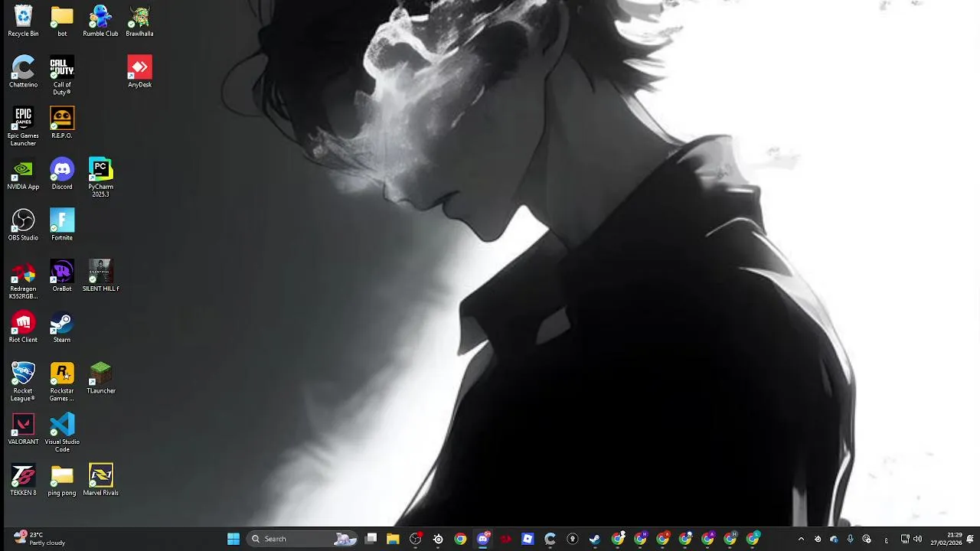Image resolution: width=980 pixels, height=551 pixels.
Task: Open Discord desktop shortcut
Action: click(62, 174)
